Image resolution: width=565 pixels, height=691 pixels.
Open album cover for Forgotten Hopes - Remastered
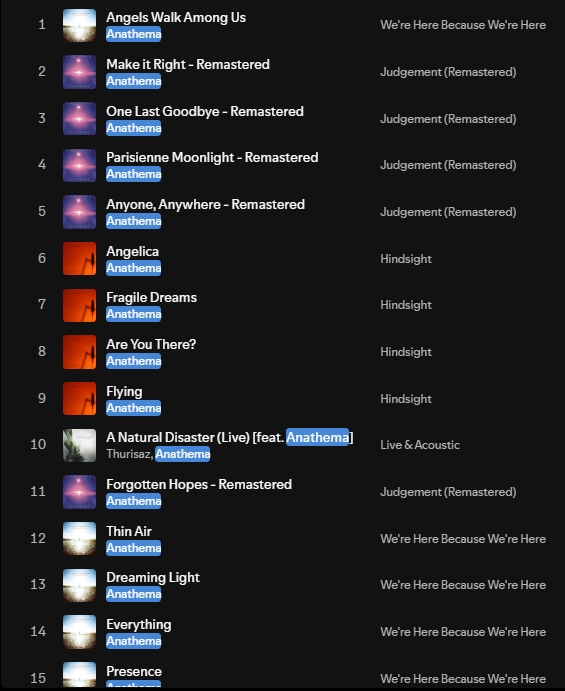click(79, 492)
